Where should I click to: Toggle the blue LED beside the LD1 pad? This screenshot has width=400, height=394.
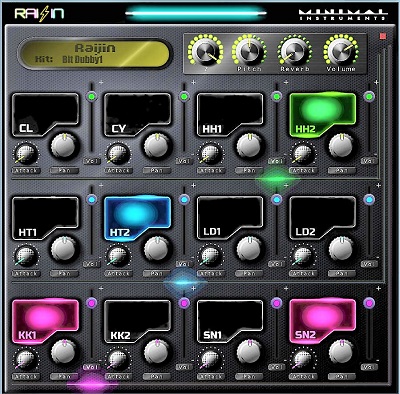click(276, 200)
